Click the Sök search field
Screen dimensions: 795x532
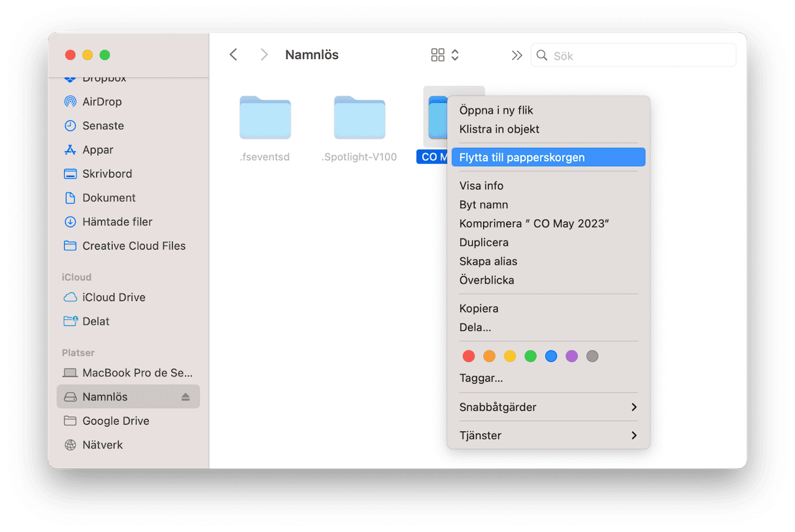point(633,56)
